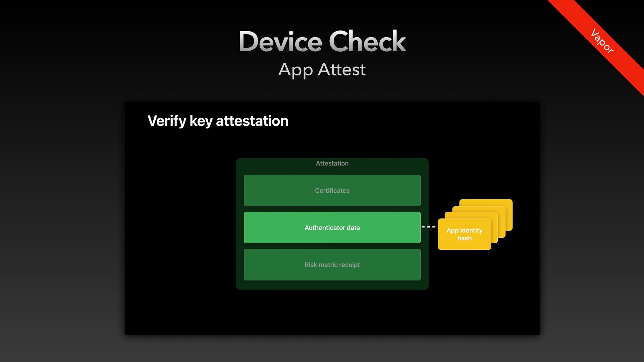
Task: Select the App Attest subtitle
Action: (322, 70)
